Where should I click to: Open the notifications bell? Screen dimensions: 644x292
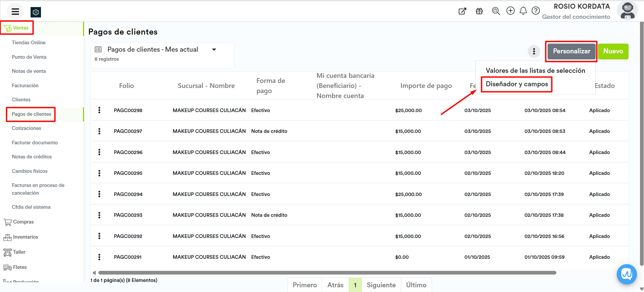coord(523,11)
